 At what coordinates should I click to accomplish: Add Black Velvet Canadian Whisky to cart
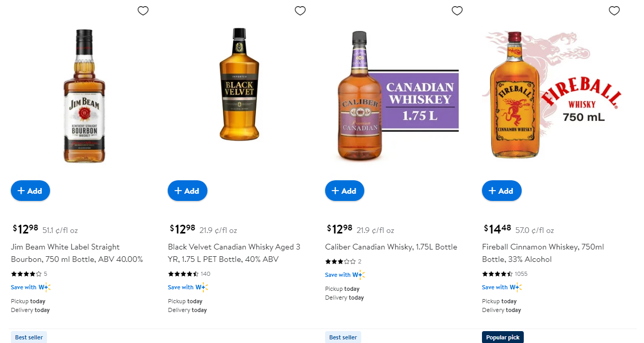click(187, 191)
